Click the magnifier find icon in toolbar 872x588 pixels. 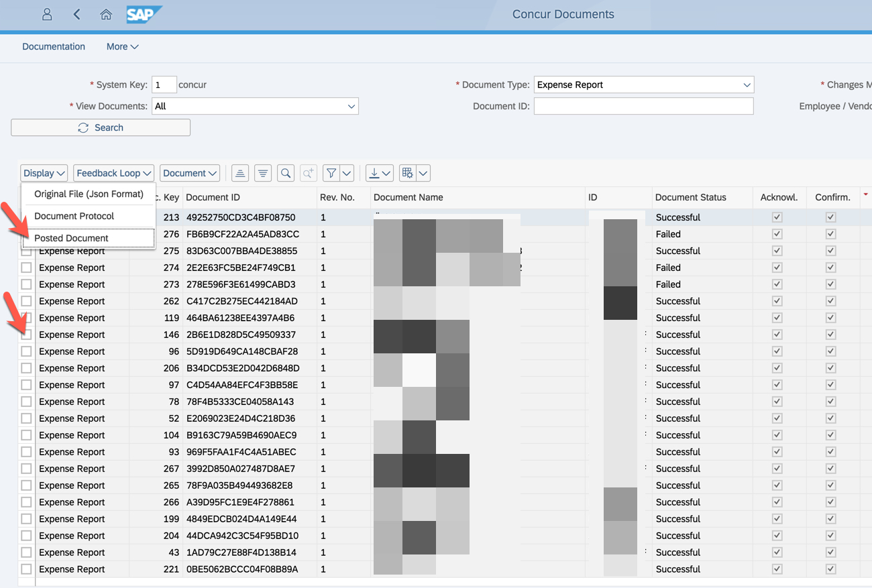tap(286, 173)
